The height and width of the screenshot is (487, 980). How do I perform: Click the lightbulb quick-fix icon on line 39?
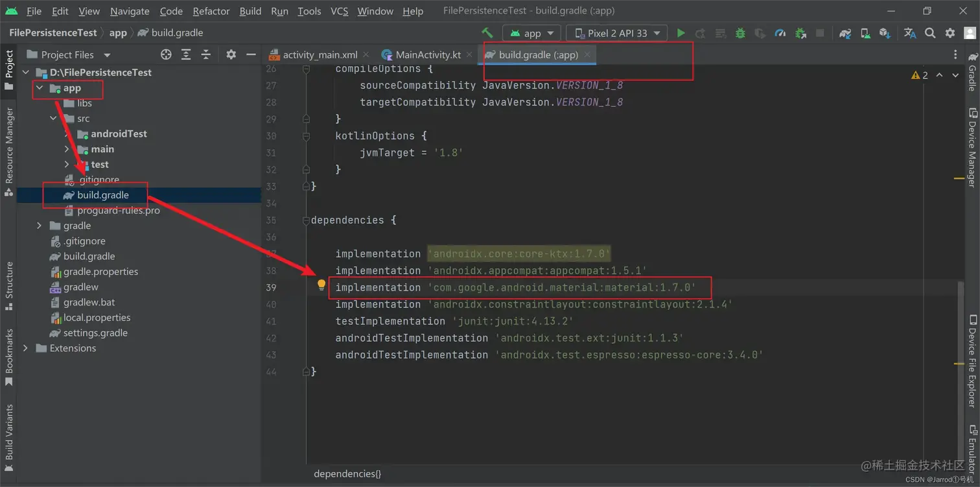click(x=321, y=285)
